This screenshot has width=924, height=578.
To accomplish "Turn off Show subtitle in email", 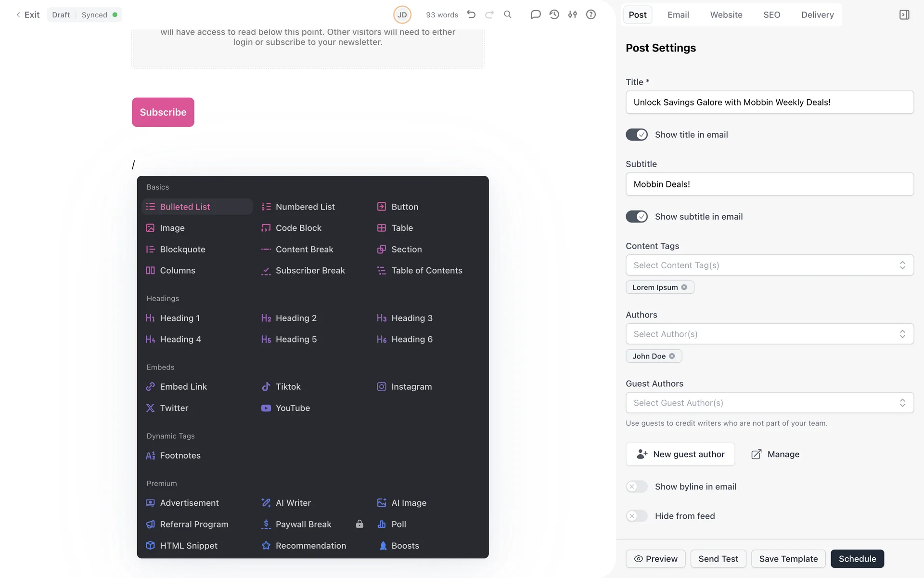I will pos(636,217).
